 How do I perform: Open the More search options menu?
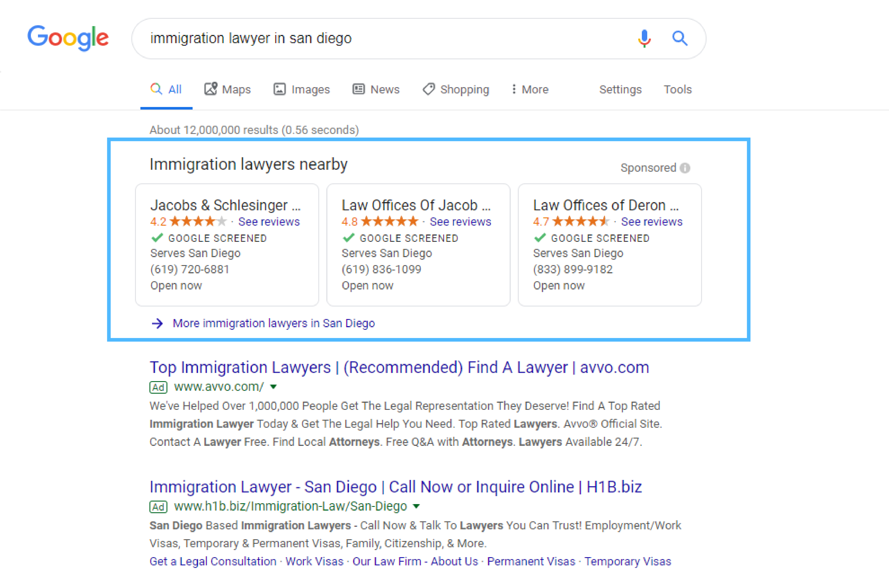coord(529,89)
